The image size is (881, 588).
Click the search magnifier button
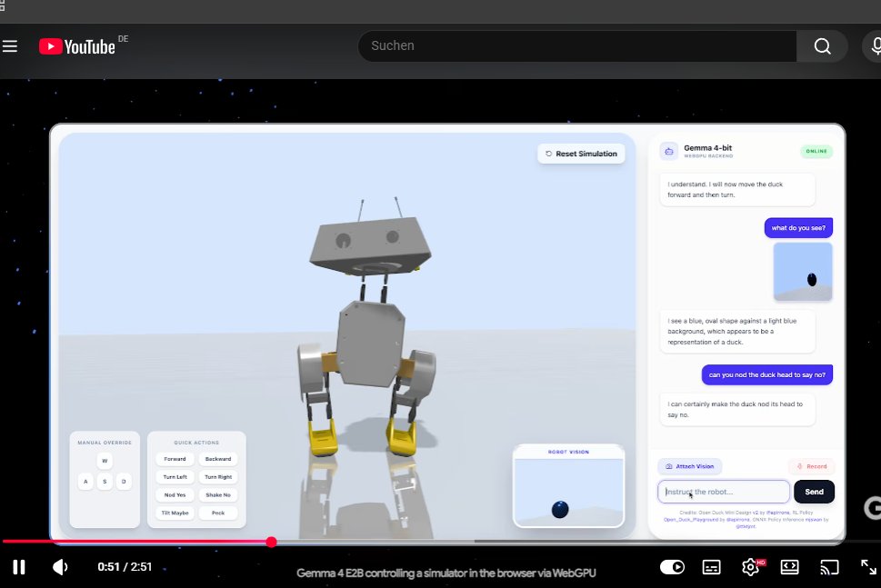pos(822,46)
